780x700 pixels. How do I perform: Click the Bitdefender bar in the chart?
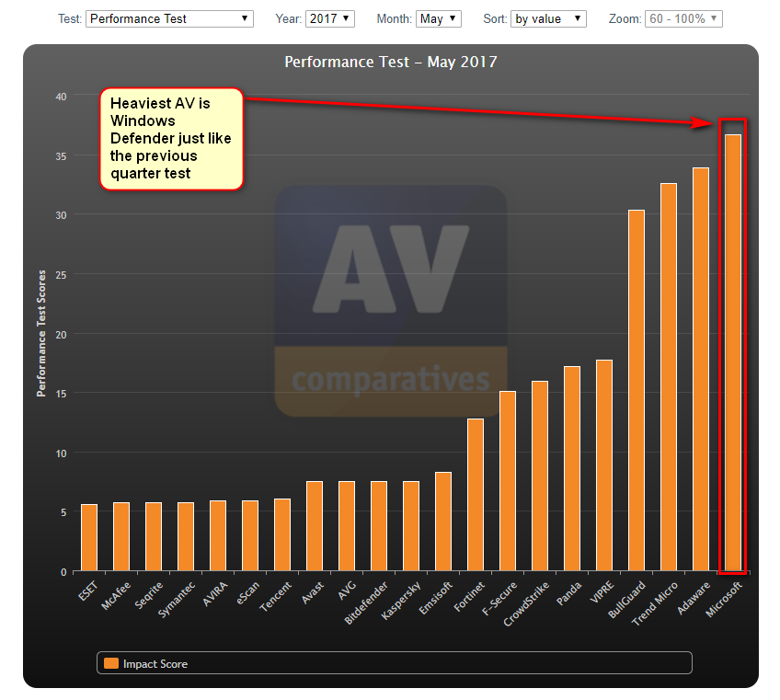pyautogui.click(x=379, y=526)
